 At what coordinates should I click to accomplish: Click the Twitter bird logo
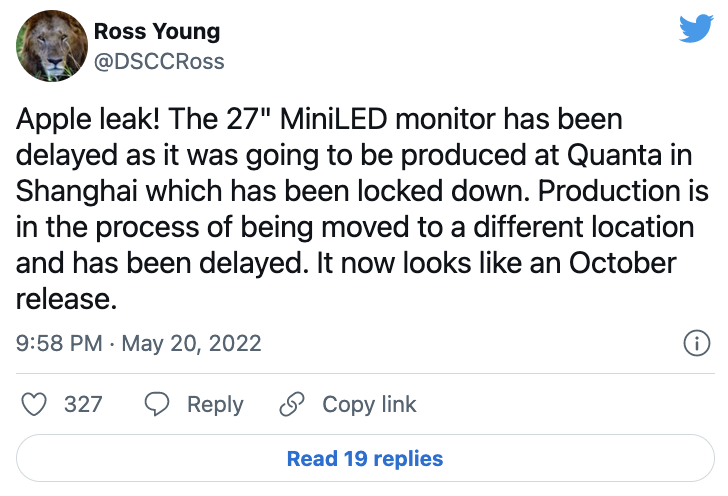coord(695,29)
